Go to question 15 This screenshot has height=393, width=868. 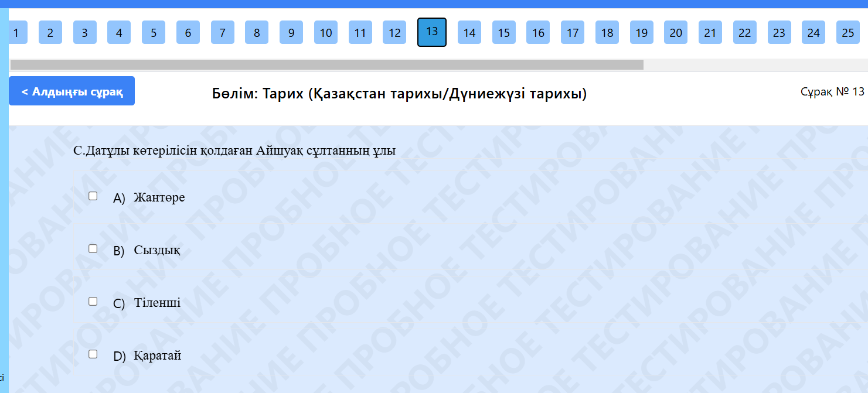[504, 32]
